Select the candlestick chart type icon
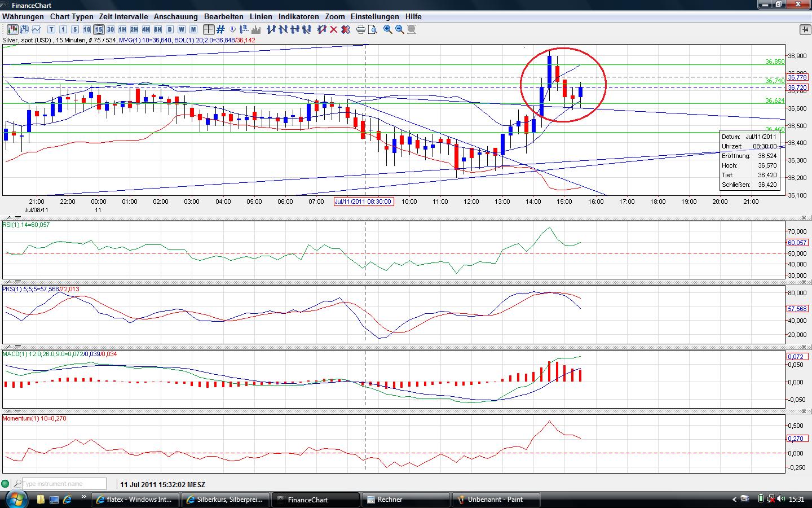The image size is (812, 508). (x=11, y=29)
